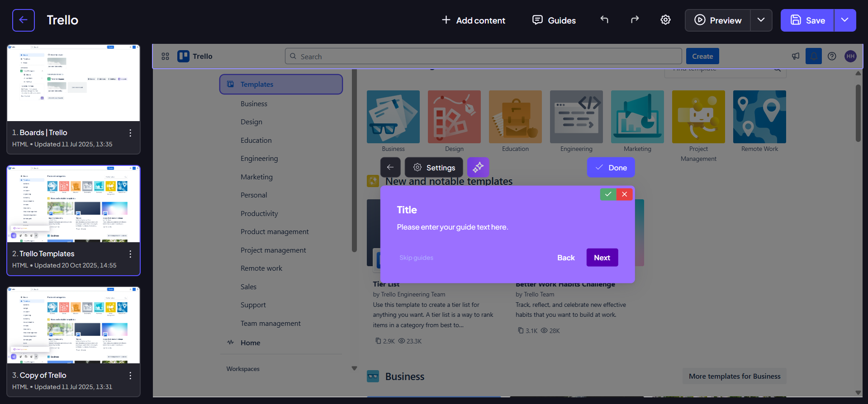The width and height of the screenshot is (868, 404).
Task: Click the Trello app switcher grid icon
Action: click(x=166, y=56)
